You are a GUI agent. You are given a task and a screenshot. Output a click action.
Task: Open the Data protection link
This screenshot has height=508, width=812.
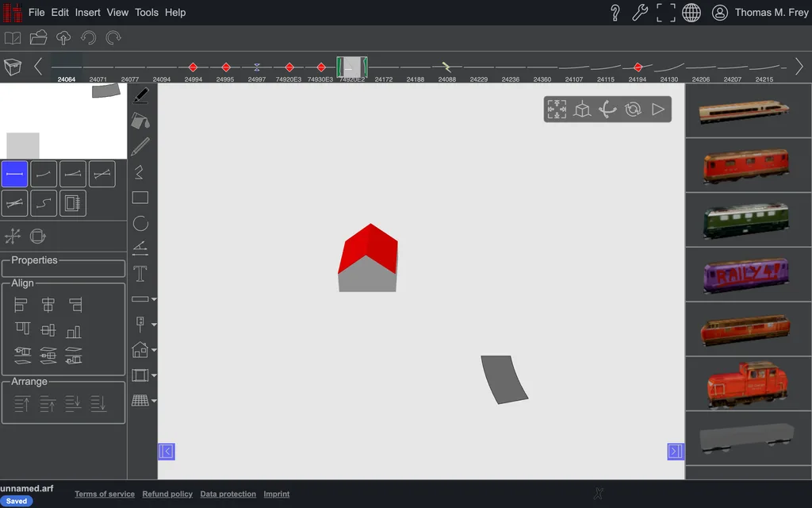[x=228, y=494]
